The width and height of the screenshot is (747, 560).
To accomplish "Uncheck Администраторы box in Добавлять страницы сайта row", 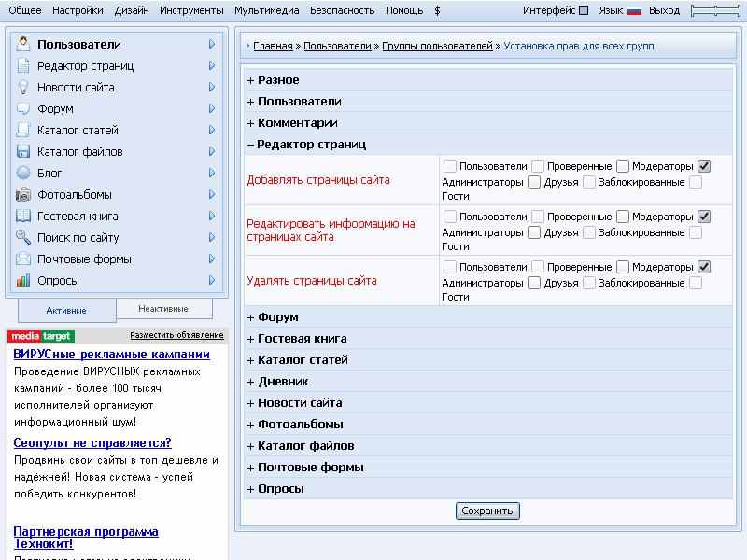I will (704, 166).
